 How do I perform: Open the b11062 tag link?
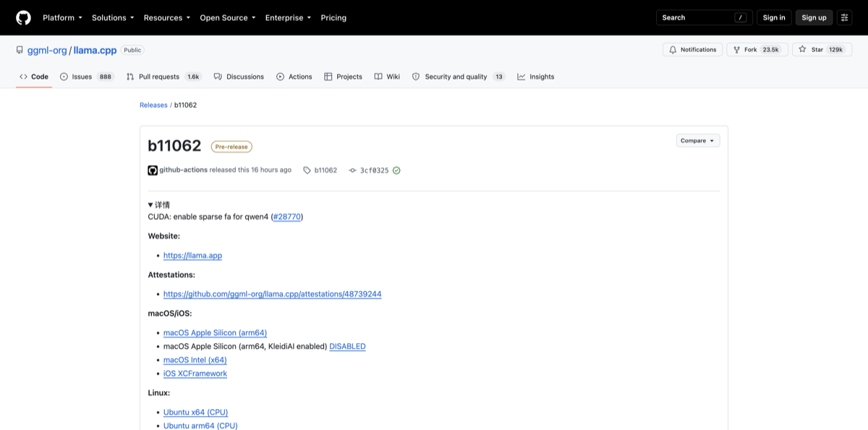[x=320, y=170]
